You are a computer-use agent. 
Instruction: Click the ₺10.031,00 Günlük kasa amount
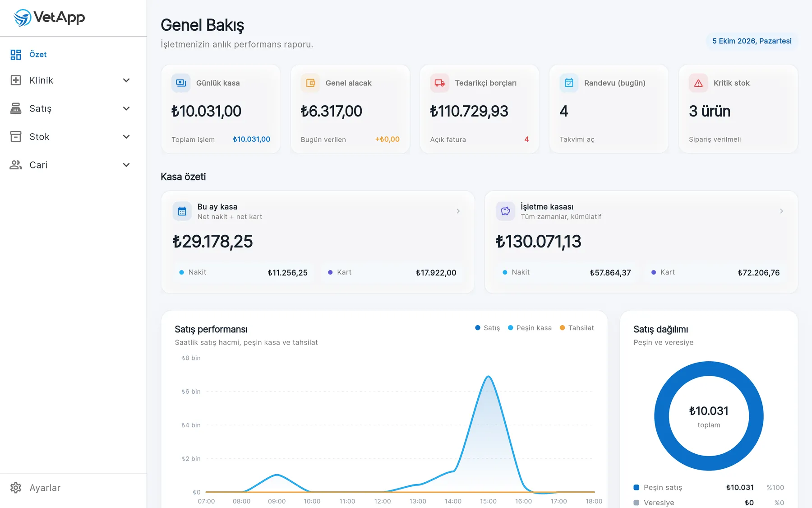[x=206, y=111]
